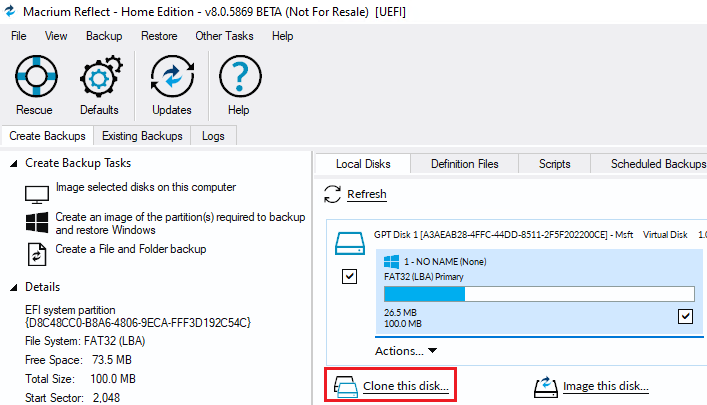707x405 pixels.
Task: Click the FAT32 (LBA) Primary partition label
Action: click(x=424, y=276)
